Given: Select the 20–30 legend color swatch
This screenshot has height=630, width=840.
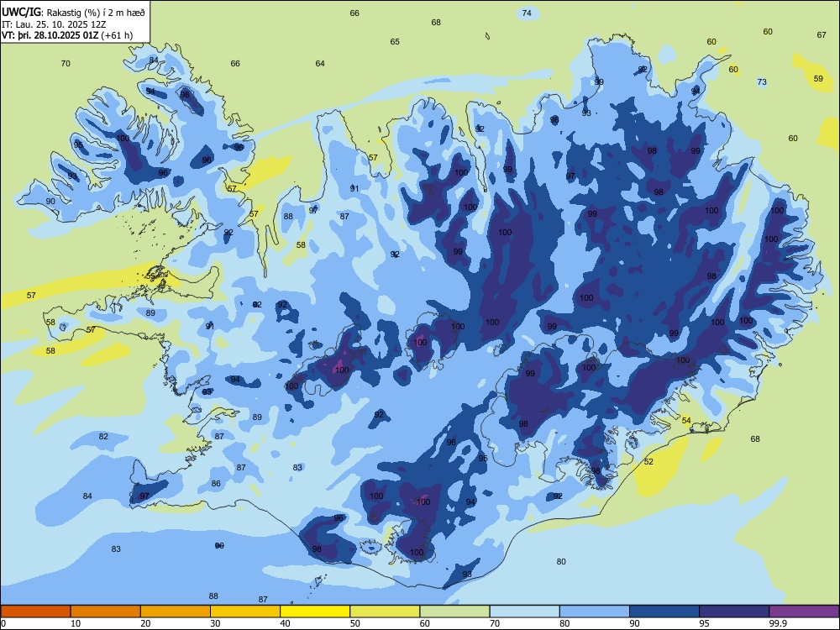Looking at the screenshot, I should click(x=176, y=612).
